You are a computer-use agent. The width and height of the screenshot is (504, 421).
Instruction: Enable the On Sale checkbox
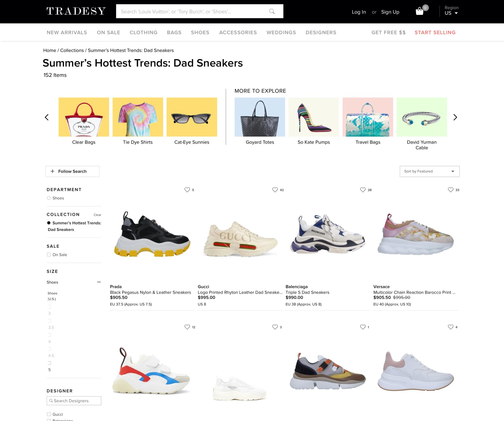coord(49,255)
